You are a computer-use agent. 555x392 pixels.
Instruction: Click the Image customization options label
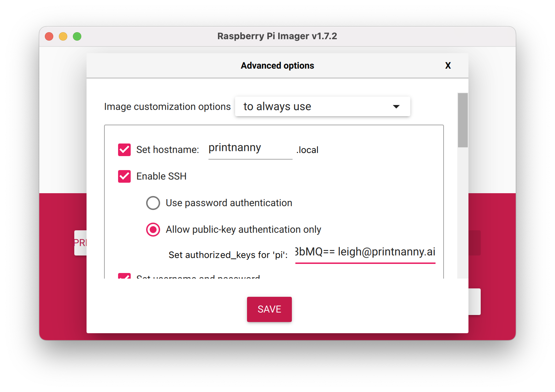pos(167,107)
